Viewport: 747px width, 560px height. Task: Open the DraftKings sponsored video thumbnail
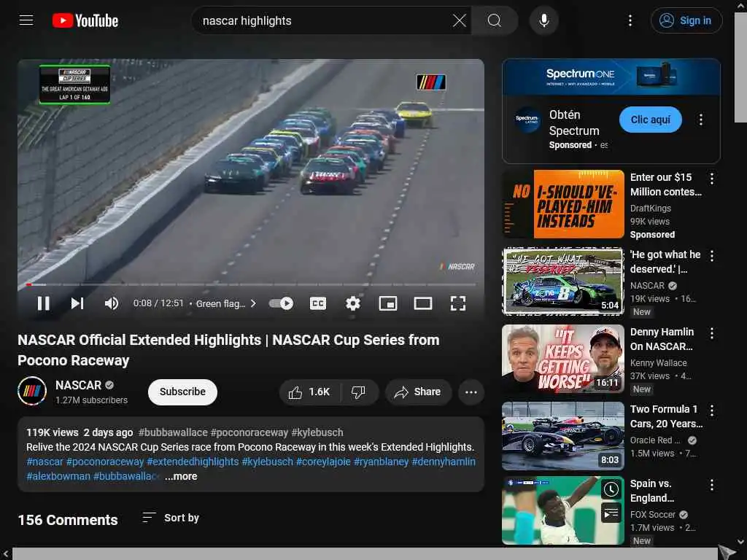click(563, 204)
